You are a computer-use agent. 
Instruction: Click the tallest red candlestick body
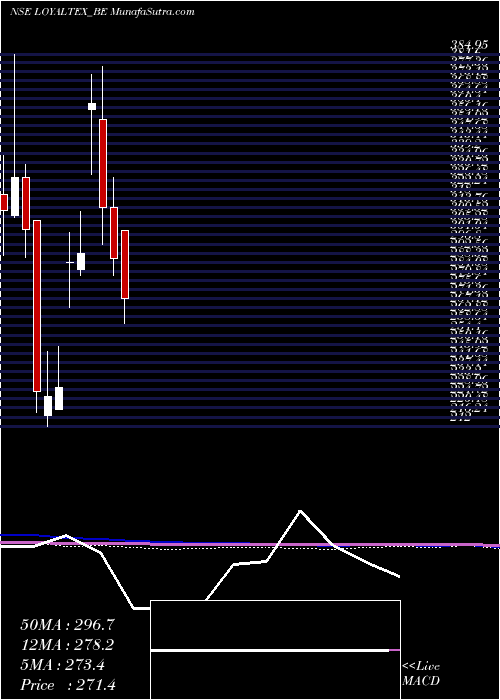tap(37, 306)
